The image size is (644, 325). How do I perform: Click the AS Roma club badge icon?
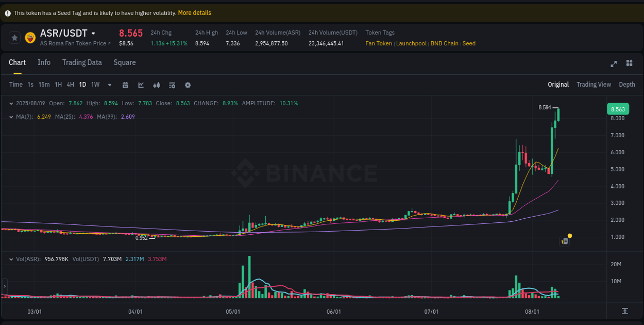30,37
